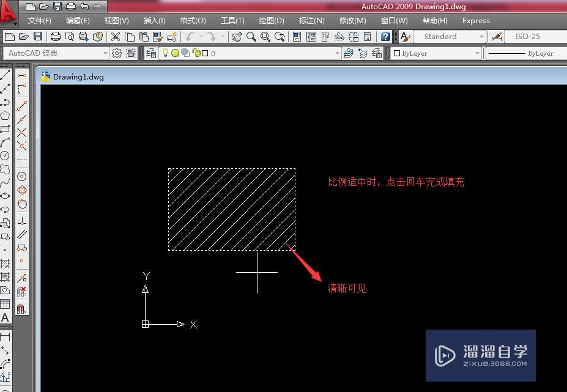Open the 修改(M) menu
Screen dimensions: 567x392
[x=353, y=21]
